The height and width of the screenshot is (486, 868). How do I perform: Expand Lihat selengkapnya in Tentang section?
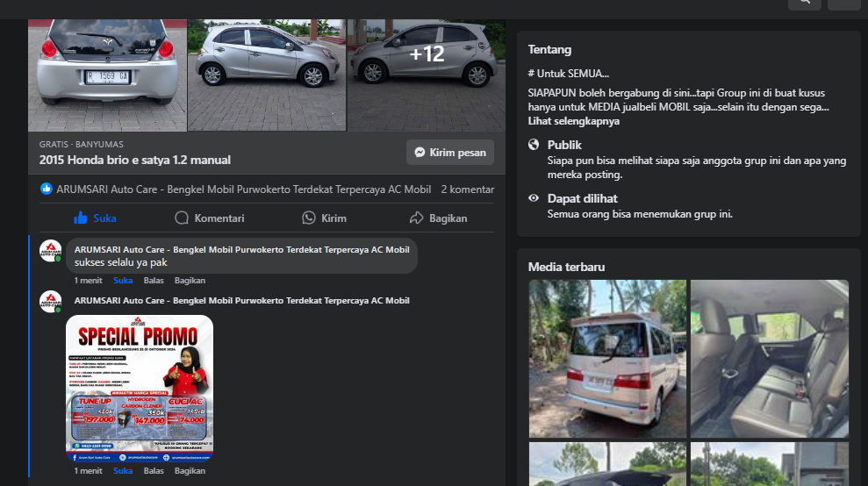tap(573, 121)
